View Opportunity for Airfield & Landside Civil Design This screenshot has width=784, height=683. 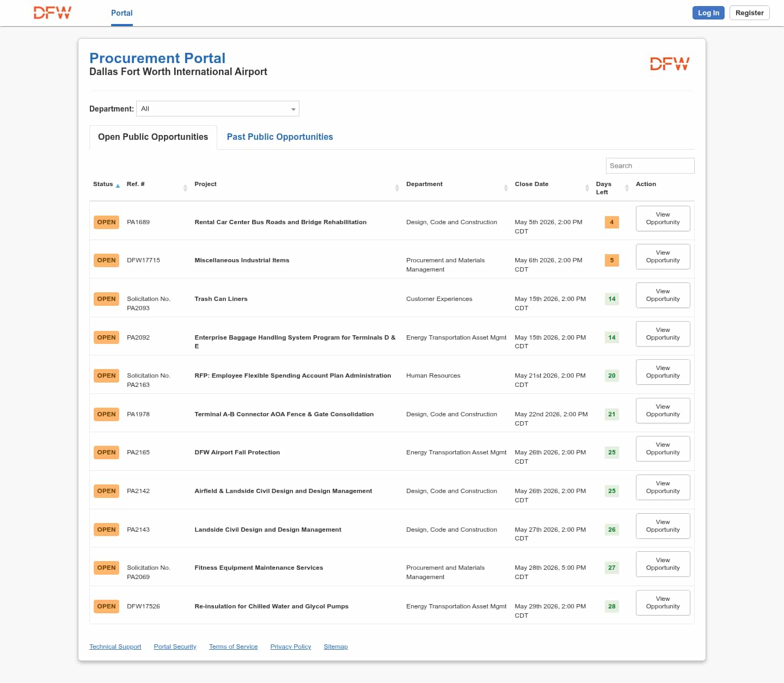[663, 487]
